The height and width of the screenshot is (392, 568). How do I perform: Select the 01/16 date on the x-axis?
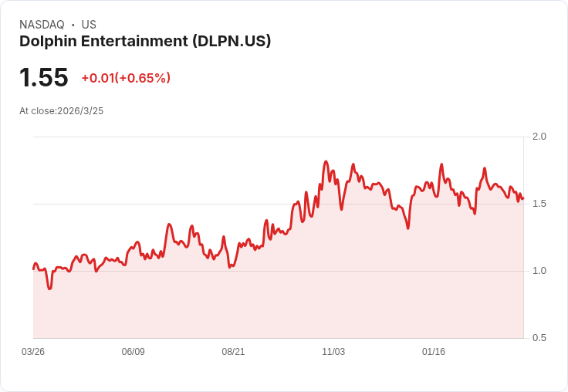click(434, 352)
